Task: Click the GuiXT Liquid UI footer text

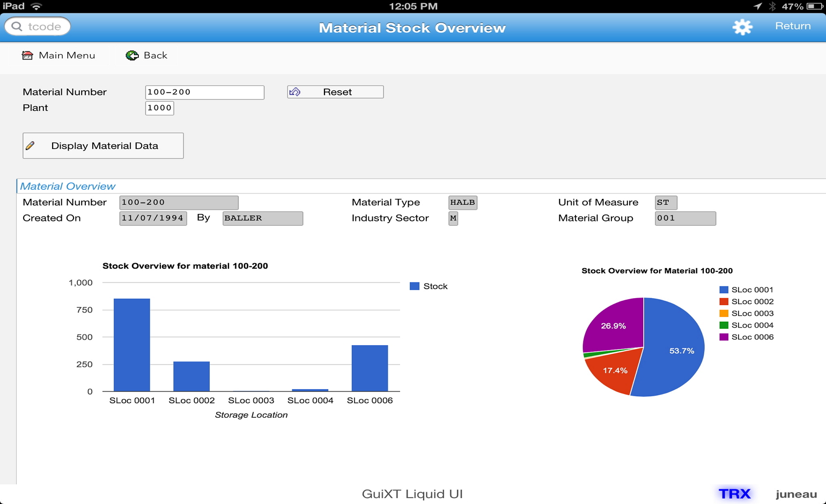Action: [412, 494]
